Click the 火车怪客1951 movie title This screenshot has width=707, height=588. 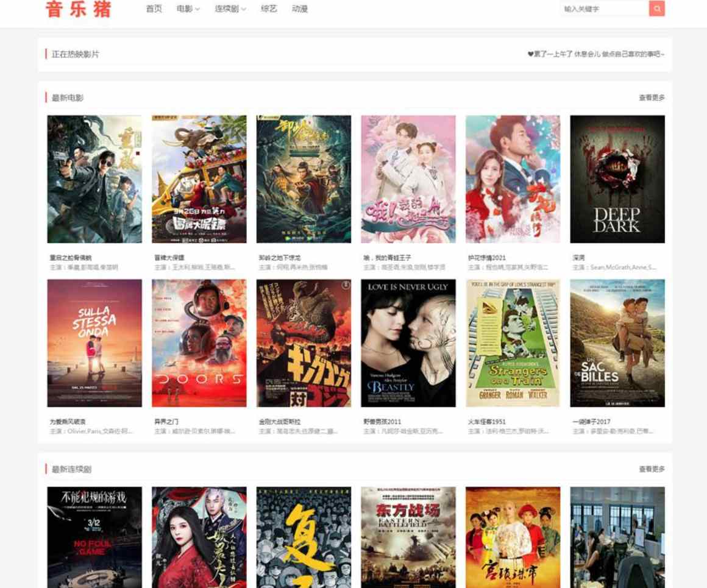pos(486,422)
